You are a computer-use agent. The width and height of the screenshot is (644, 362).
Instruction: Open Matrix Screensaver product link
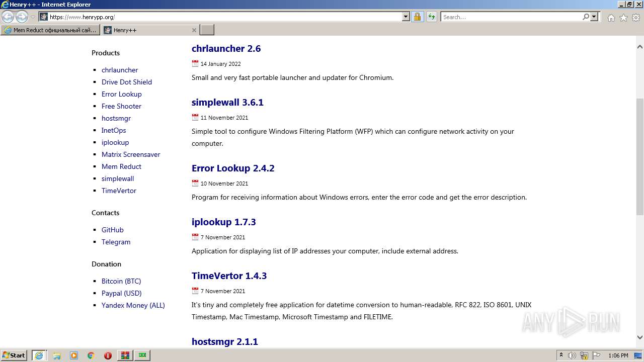point(131,154)
